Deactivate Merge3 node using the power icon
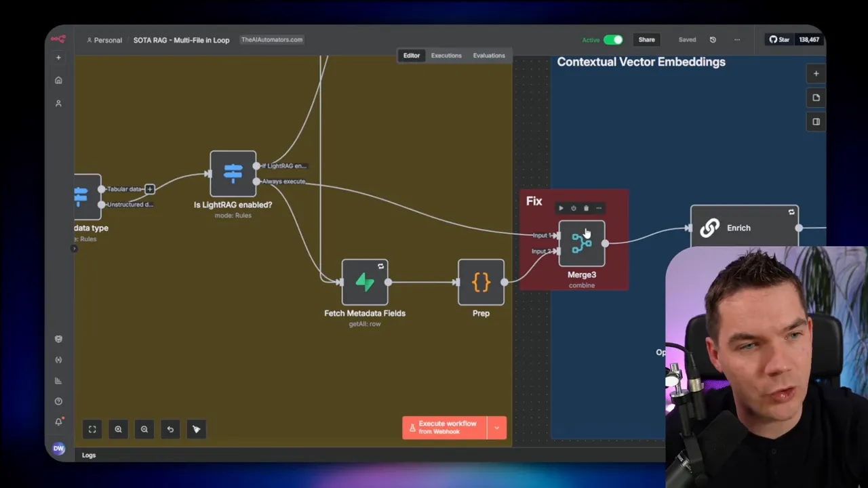 574,208
